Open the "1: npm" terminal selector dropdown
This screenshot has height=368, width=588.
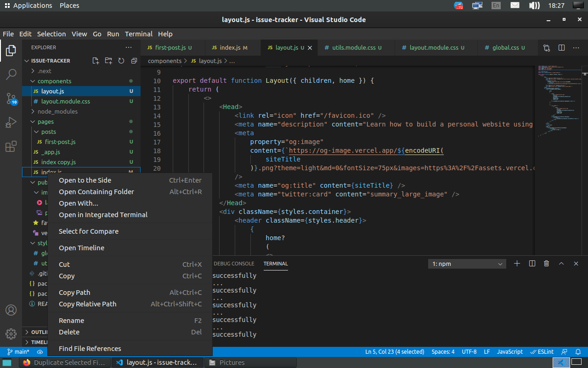(467, 263)
